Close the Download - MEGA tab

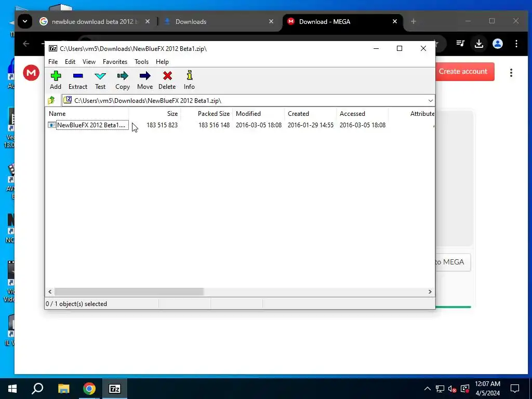tap(395, 21)
